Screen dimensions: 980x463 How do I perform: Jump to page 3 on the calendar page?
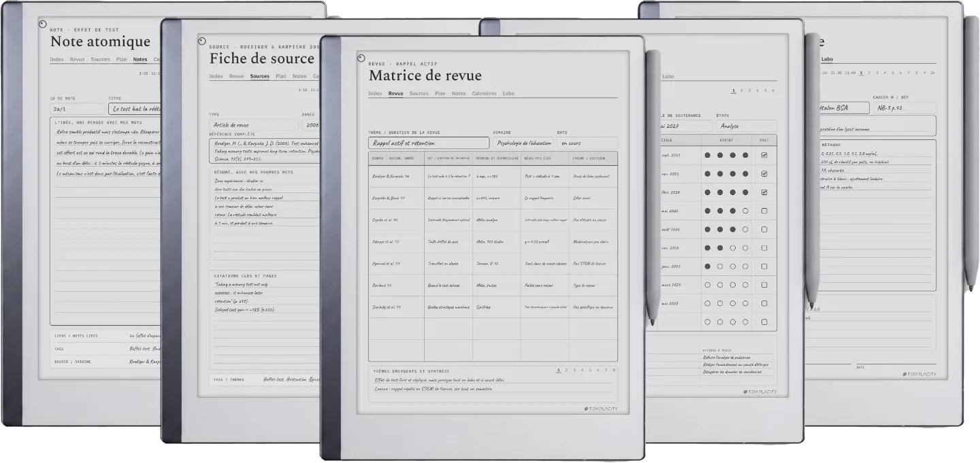[x=749, y=90]
